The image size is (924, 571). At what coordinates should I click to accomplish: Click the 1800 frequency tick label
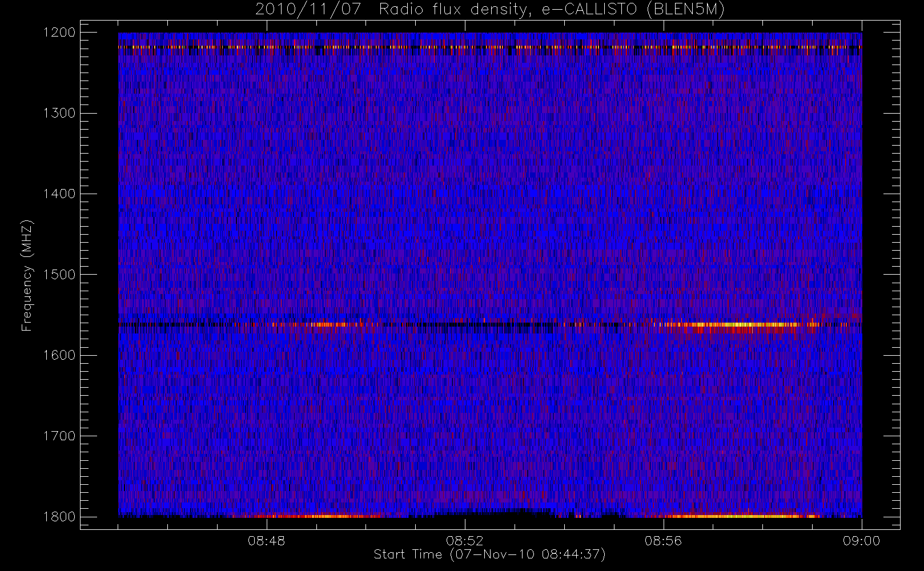click(x=59, y=517)
